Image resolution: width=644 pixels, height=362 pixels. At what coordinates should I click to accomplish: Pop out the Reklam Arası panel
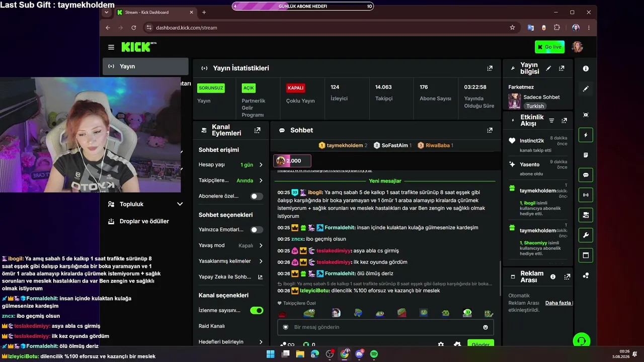568,277
